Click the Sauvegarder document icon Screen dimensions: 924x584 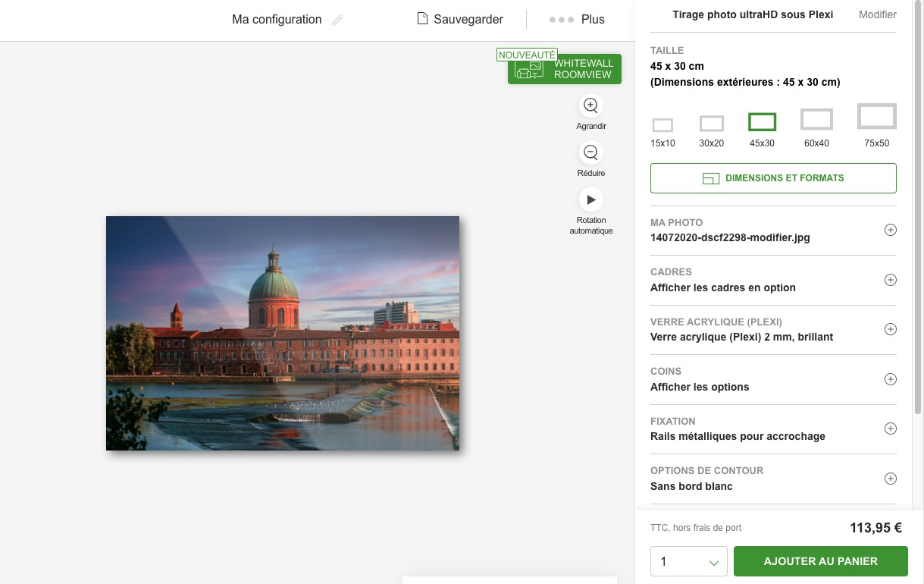423,18
